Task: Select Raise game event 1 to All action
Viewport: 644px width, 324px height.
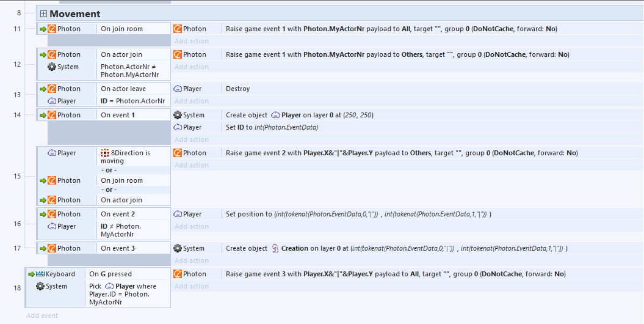Action: pos(391,29)
